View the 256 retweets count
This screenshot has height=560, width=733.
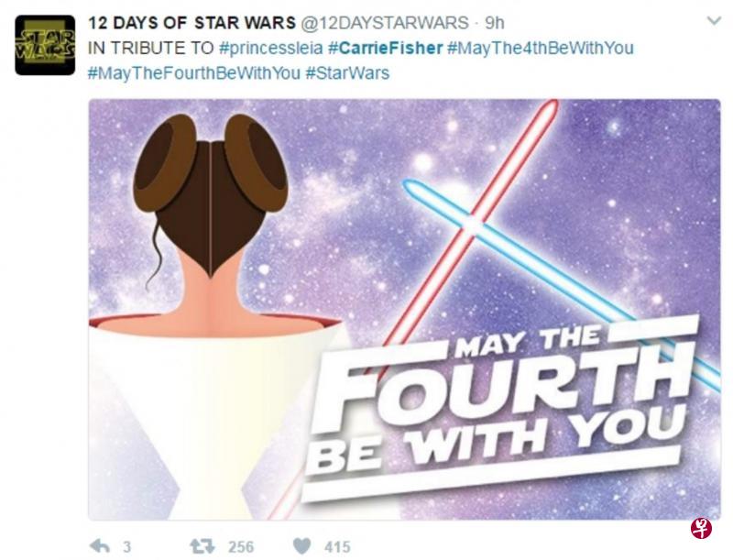241,546
